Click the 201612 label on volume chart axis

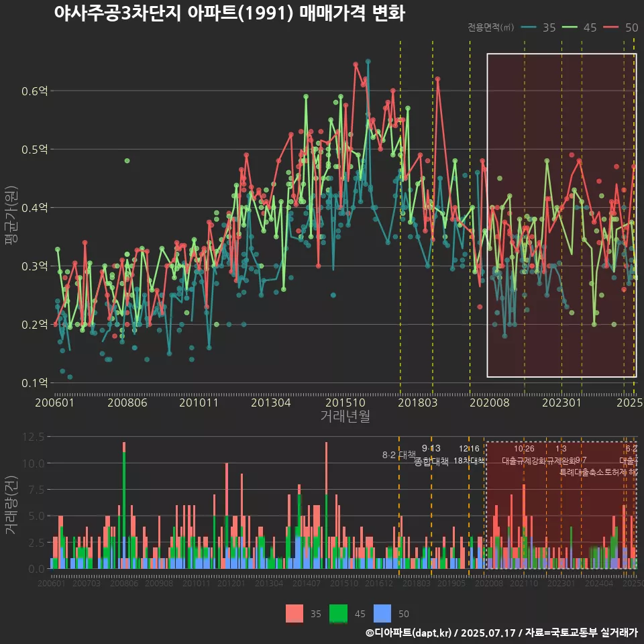click(x=379, y=583)
